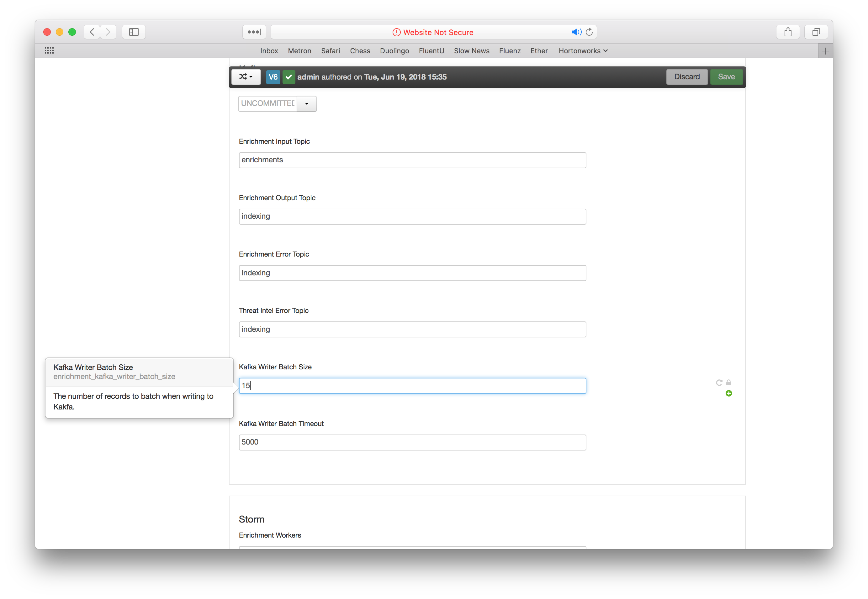868x599 pixels.
Task: Click the browser page reload icon
Action: [589, 32]
